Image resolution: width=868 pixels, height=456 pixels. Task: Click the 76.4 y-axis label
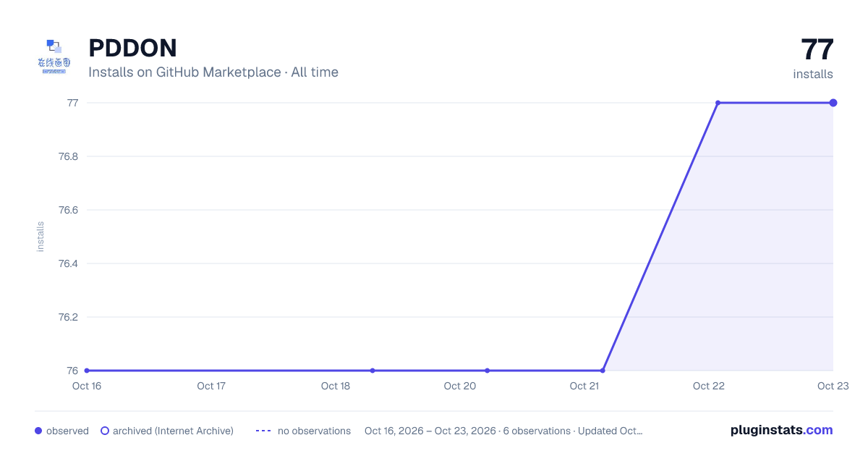(69, 263)
